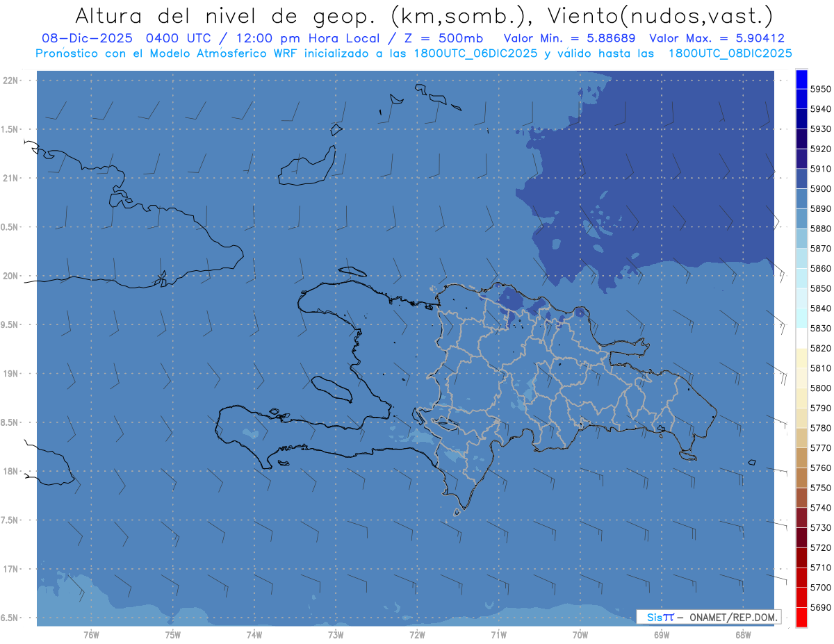Click the 5740 colorbar label
The height and width of the screenshot is (644, 834).
pos(820,508)
